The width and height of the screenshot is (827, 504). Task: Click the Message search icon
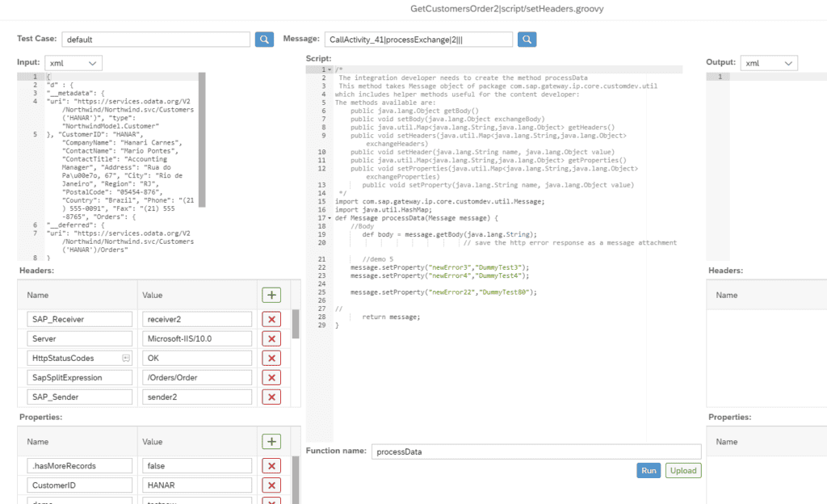tap(527, 40)
